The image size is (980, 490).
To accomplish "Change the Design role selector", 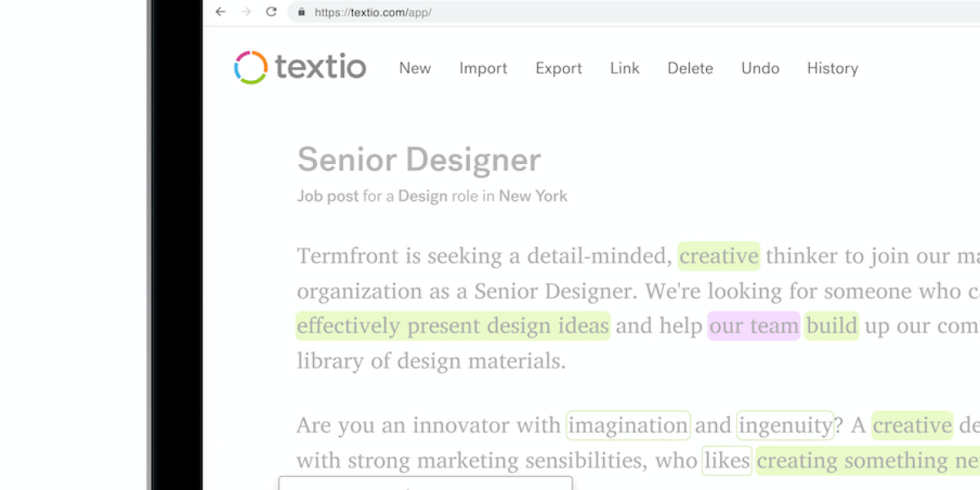I will tap(423, 196).
